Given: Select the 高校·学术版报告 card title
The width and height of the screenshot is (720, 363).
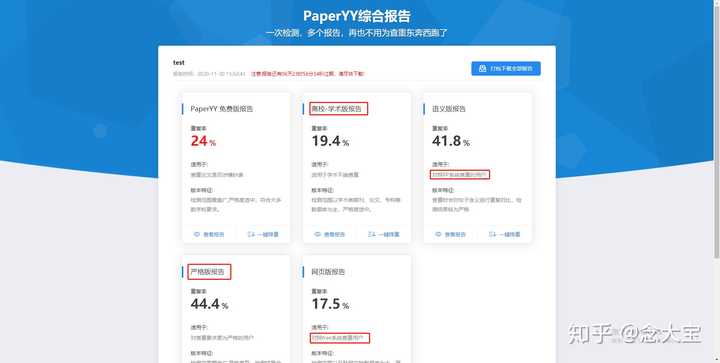Looking at the screenshot, I should pos(338,109).
